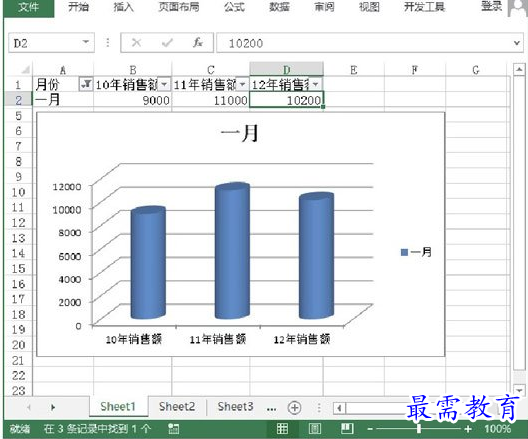Screen dimensions: 528x439
Task: Switch to Page Break Preview icon
Action: pos(347,429)
